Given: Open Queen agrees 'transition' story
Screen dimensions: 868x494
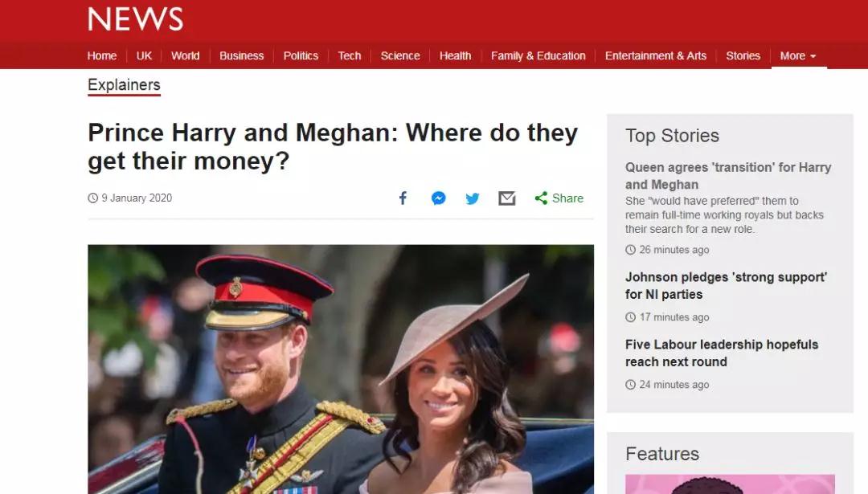Looking at the screenshot, I should (x=728, y=176).
